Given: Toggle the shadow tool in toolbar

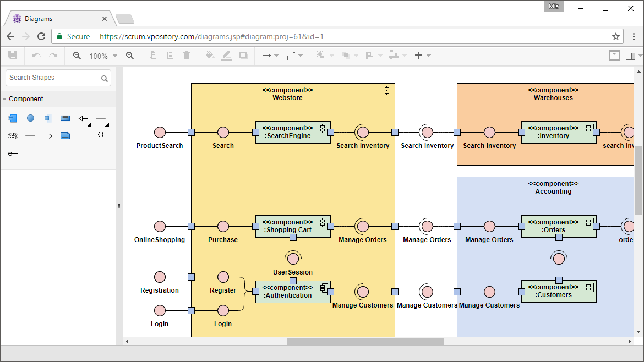Looking at the screenshot, I should [243, 56].
